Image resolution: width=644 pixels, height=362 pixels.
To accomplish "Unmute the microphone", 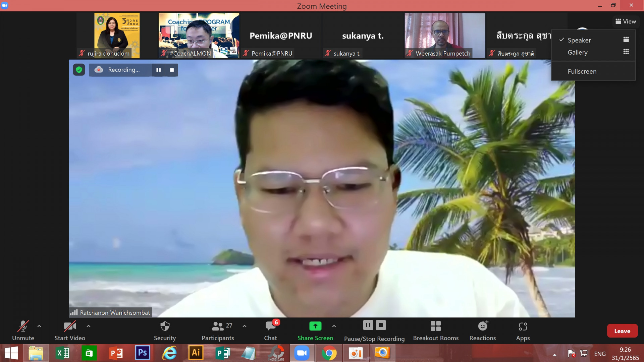I will 23,330.
